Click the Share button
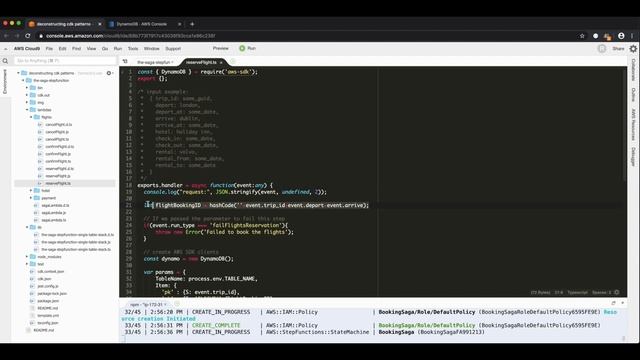The height and width of the screenshot is (360, 640). pyautogui.click(x=618, y=49)
